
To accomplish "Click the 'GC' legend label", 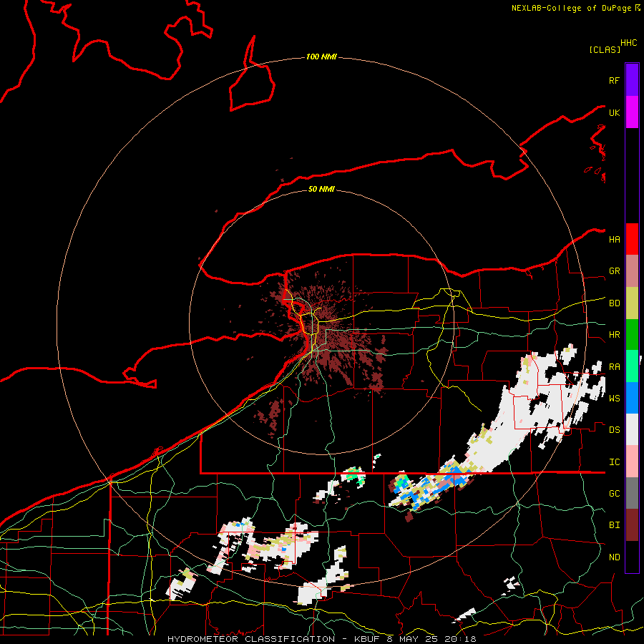I will (x=614, y=493).
